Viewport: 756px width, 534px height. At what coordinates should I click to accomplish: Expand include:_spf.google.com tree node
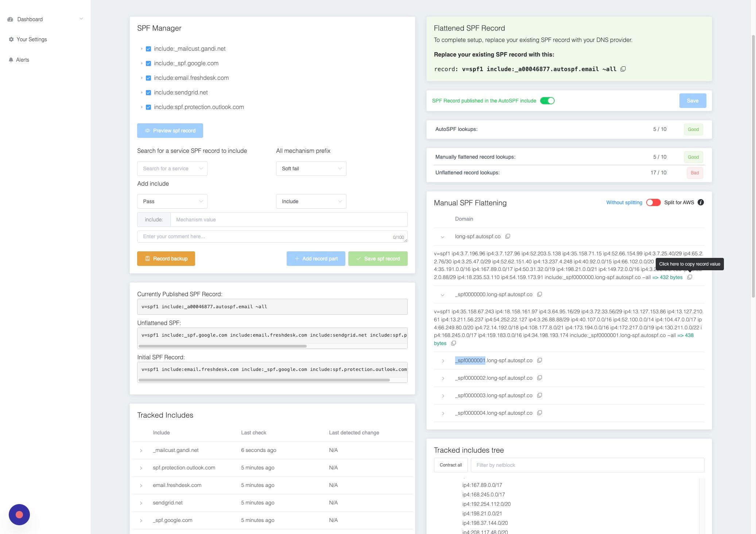(141, 63)
